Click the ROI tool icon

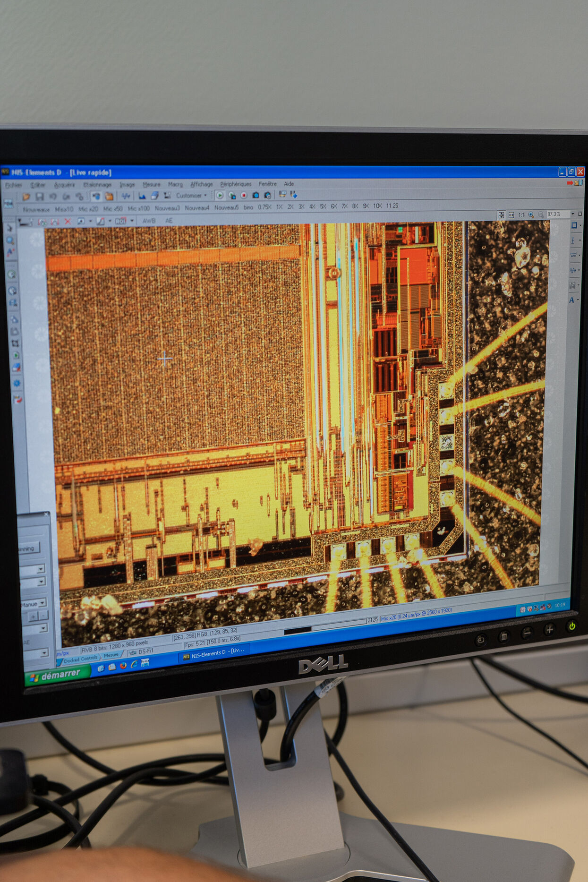pos(120,221)
